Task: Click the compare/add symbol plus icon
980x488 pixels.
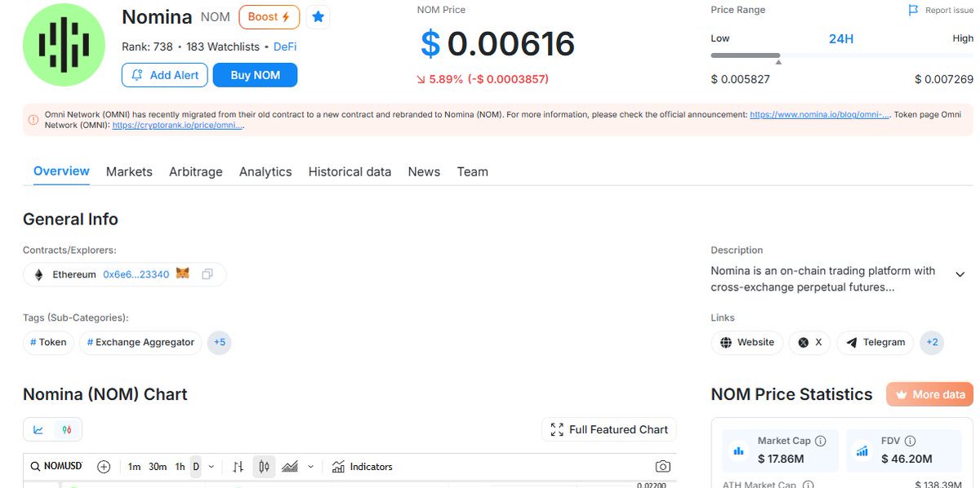Action: click(104, 467)
